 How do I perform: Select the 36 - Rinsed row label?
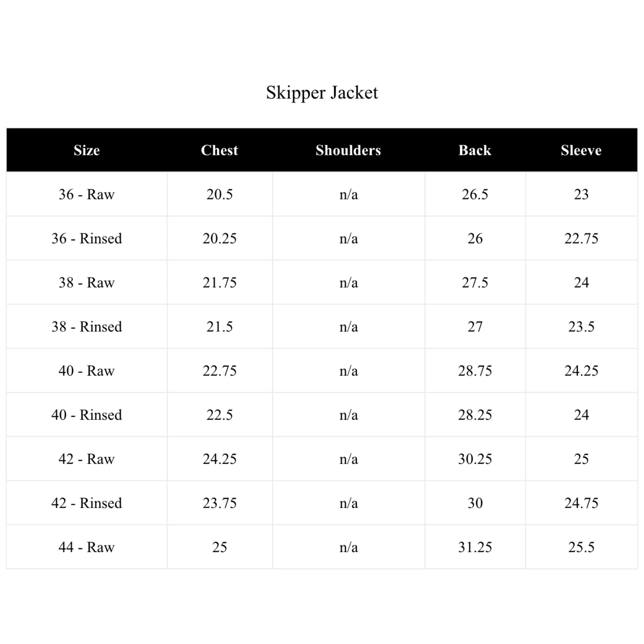pos(87,238)
